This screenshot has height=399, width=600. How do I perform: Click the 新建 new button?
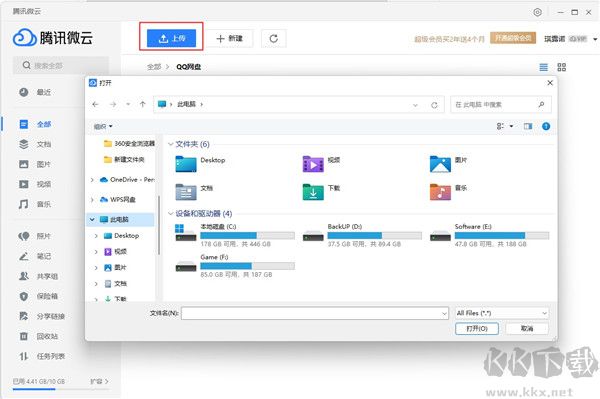point(230,38)
